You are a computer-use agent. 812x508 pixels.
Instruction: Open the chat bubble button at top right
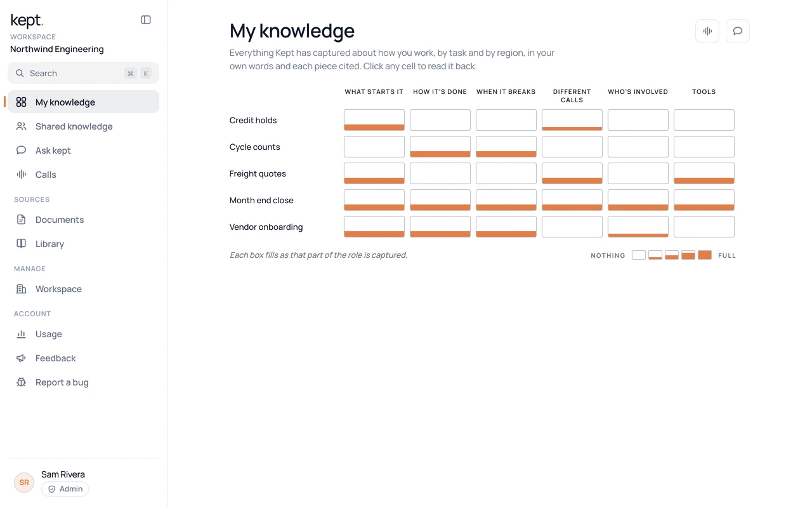[x=738, y=31]
